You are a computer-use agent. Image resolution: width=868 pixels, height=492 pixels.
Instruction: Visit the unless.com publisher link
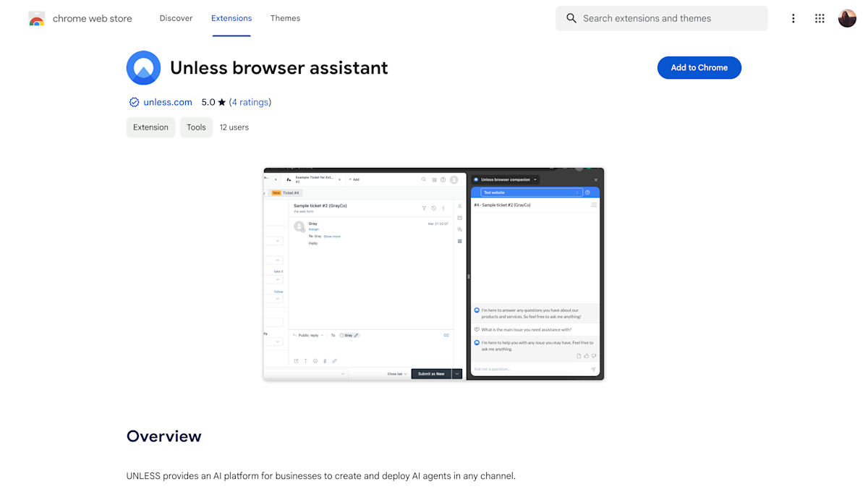click(x=167, y=102)
